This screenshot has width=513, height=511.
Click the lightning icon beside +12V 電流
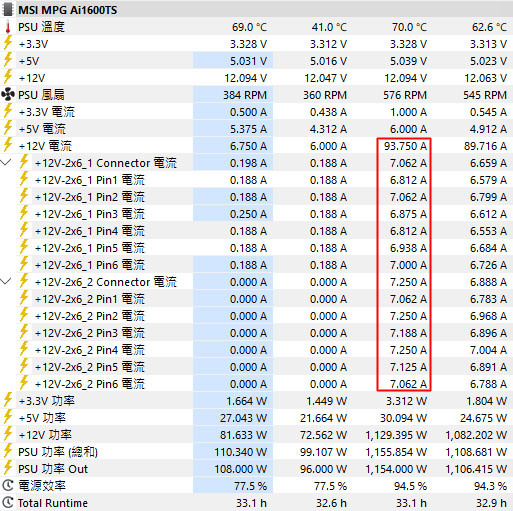[x=8, y=145]
